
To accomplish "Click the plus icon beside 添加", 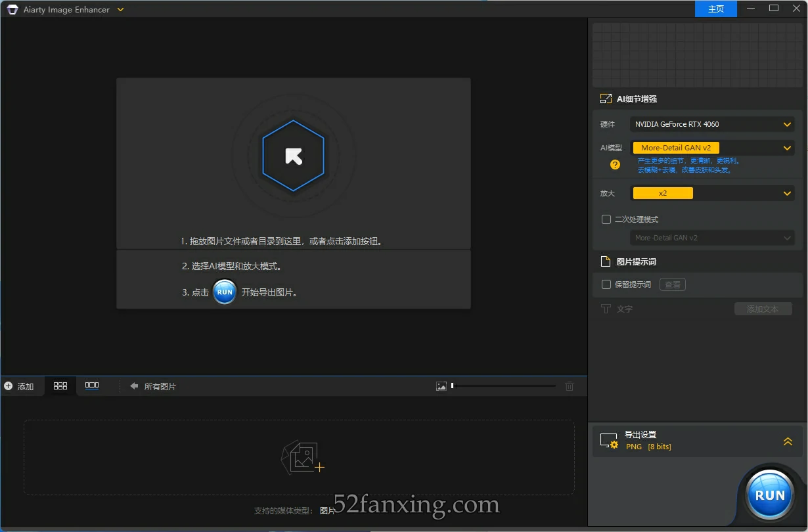I will coord(8,386).
